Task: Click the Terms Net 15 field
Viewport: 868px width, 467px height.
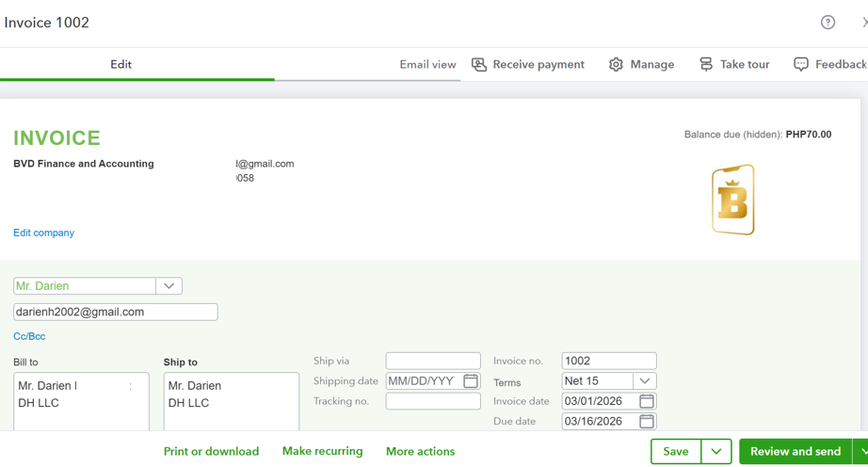Action: coord(597,380)
